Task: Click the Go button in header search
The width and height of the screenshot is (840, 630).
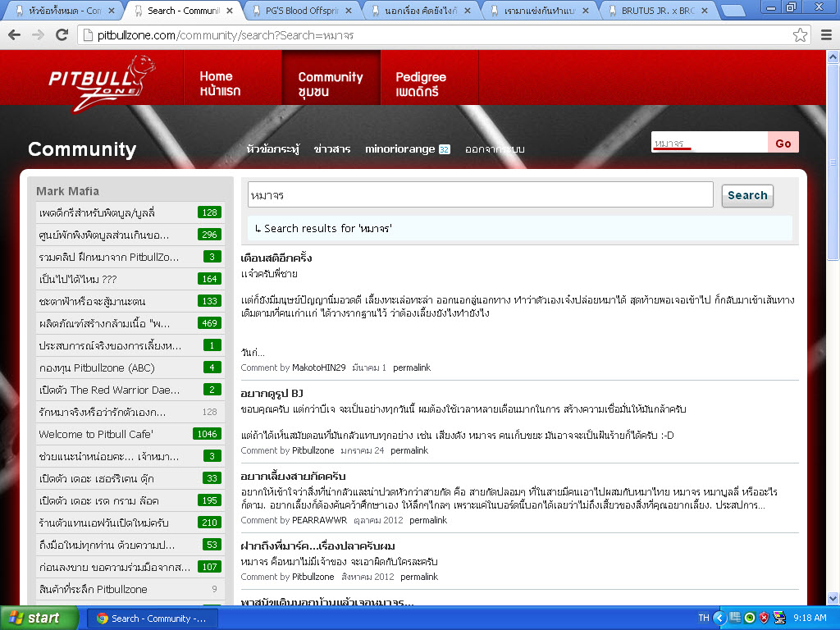Action: click(x=783, y=143)
